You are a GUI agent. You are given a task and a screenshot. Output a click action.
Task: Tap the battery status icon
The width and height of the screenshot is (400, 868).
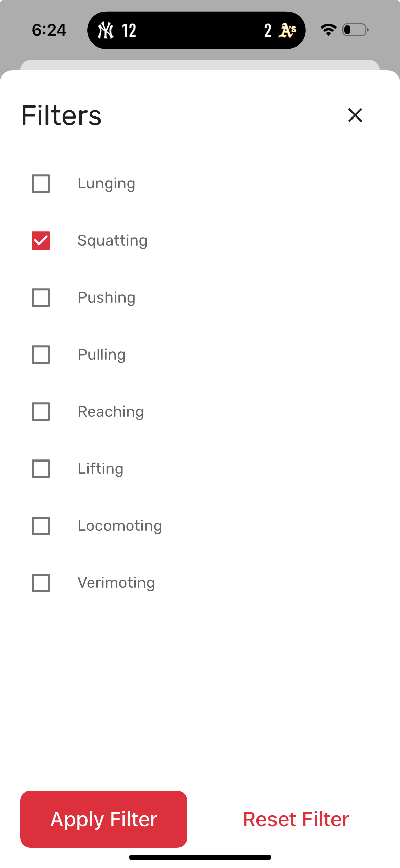point(355,30)
